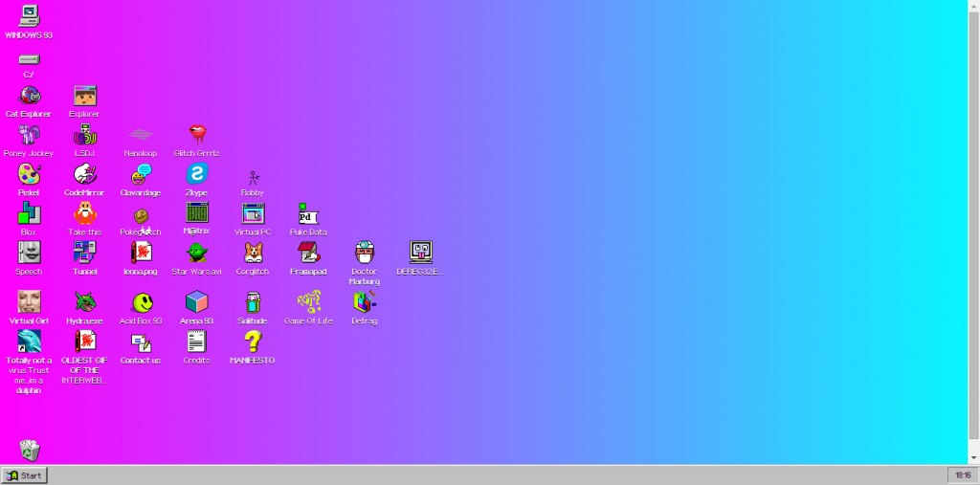This screenshot has height=485, width=980.
Task: Open the Star Wars.avi file
Action: (196, 253)
